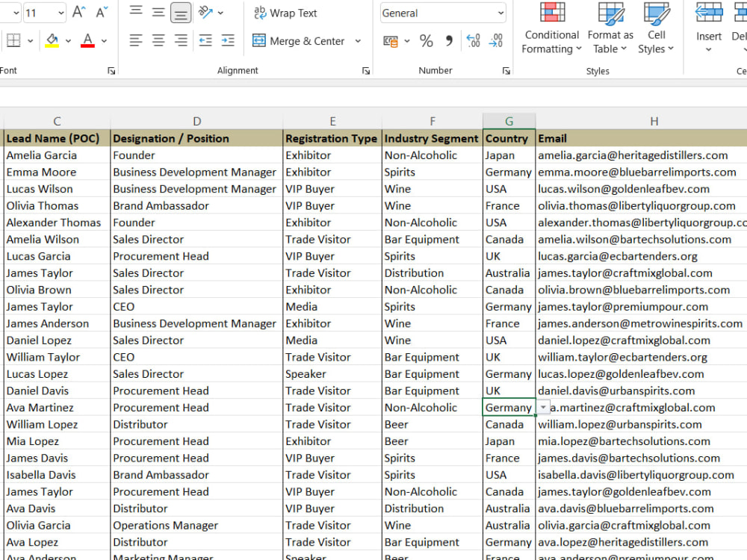Center cell text horizontally
This screenshot has width=747, height=560.
158,40
